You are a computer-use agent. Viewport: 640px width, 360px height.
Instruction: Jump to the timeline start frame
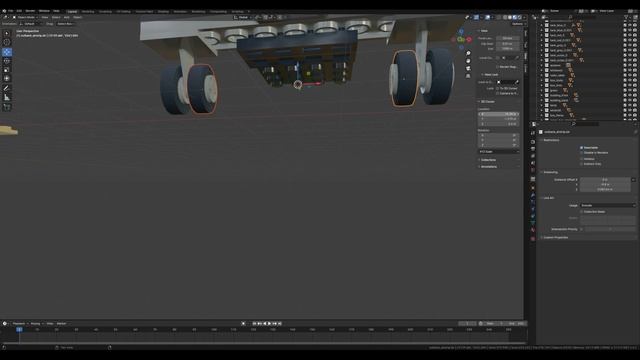[x=254, y=323]
